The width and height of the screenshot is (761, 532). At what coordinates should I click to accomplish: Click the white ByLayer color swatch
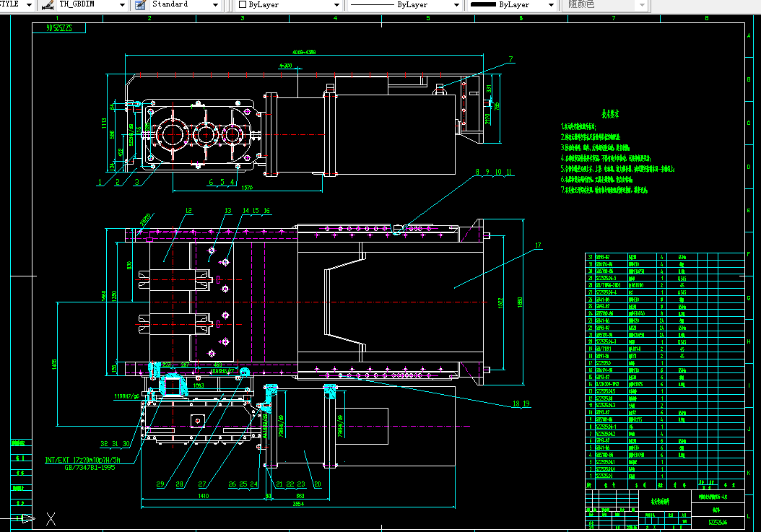click(x=243, y=5)
